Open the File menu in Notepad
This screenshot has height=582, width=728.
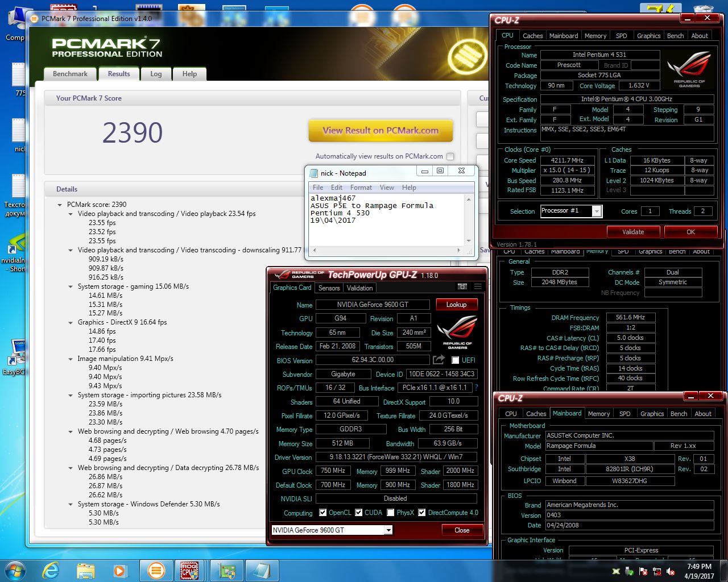tap(318, 188)
